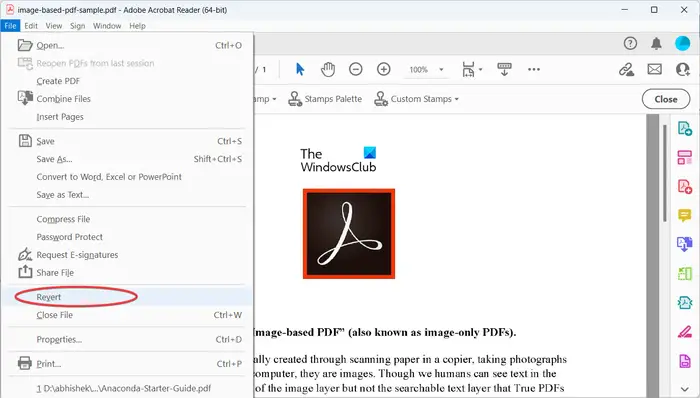Choose Save as Text...

127,195
